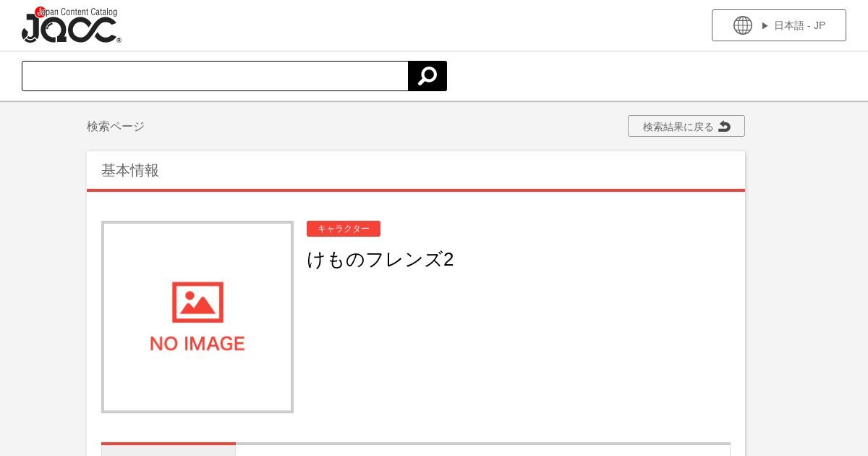Click the 検索ページ breadcrumb link
The height and width of the screenshot is (456, 868).
click(x=116, y=126)
